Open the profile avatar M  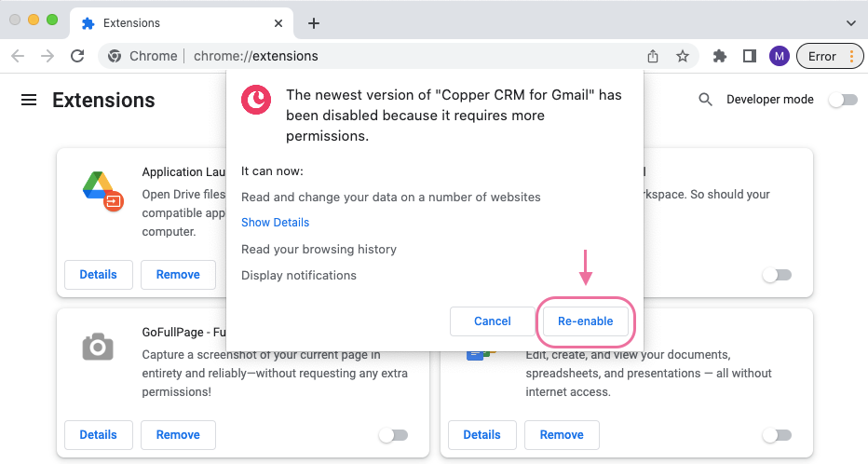(x=780, y=56)
